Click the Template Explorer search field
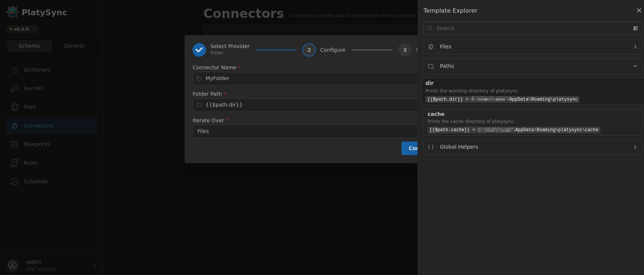 click(x=533, y=28)
